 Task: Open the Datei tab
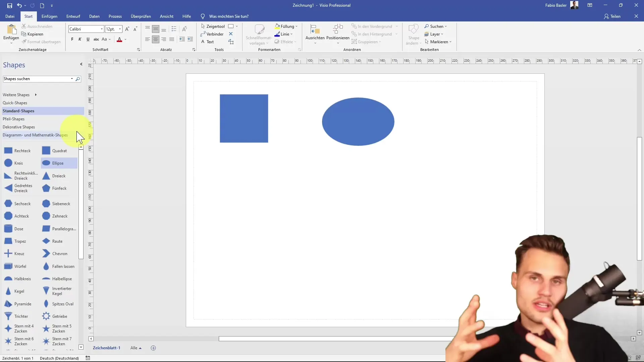(x=10, y=16)
